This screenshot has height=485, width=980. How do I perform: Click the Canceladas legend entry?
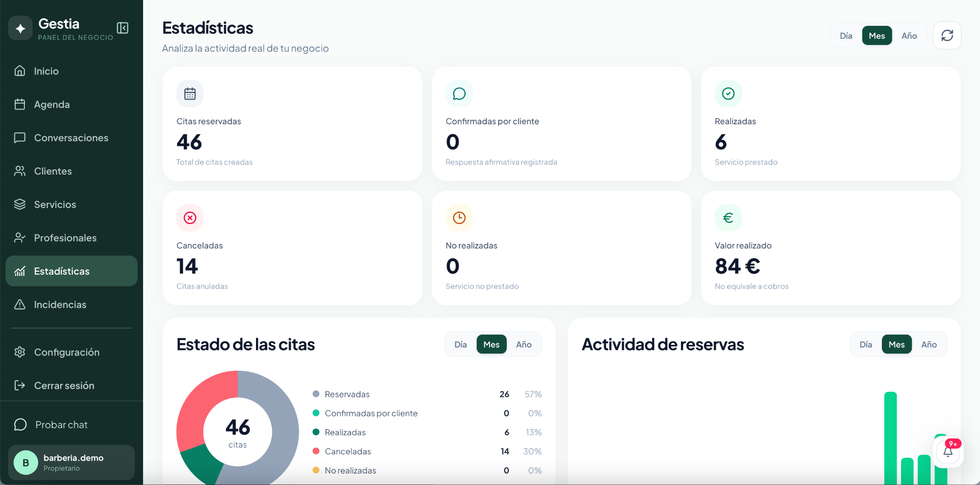click(x=427, y=452)
